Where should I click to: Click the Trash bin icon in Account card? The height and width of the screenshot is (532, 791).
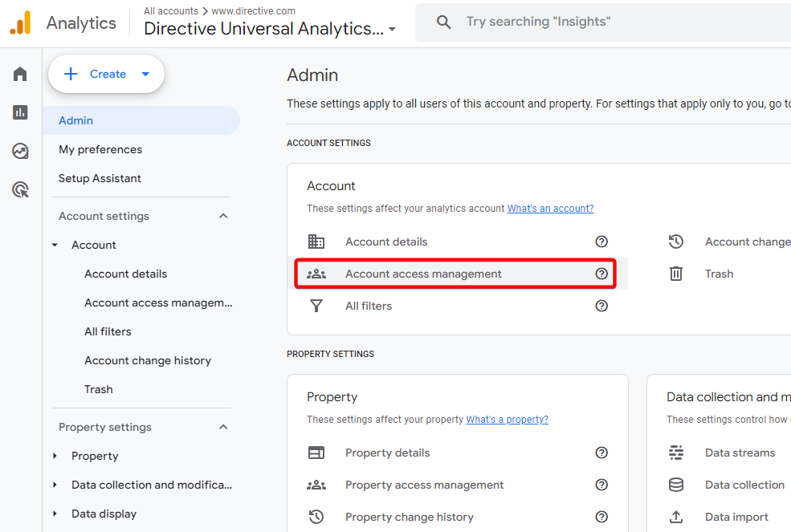click(x=676, y=274)
